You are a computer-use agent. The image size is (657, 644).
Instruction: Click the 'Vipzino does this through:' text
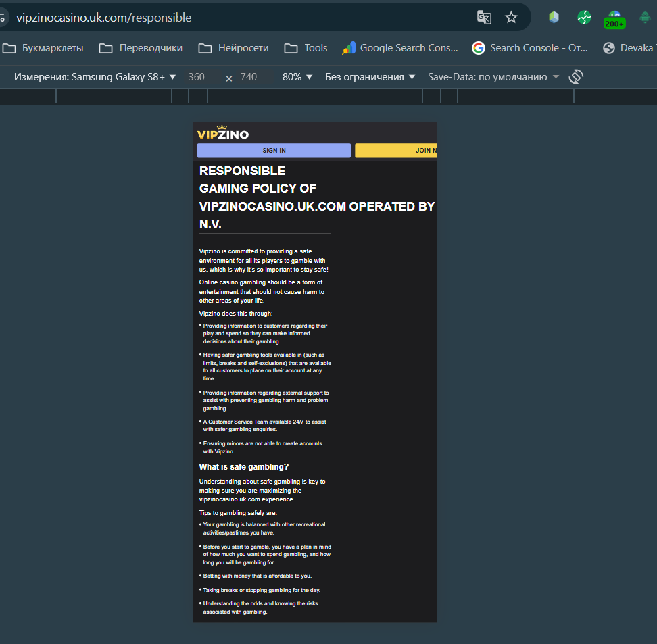tap(236, 314)
